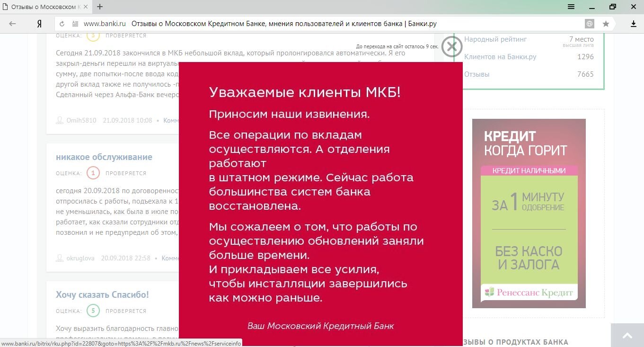
Task: Select the Отзывы о Московском tab
Action: [x=46, y=7]
